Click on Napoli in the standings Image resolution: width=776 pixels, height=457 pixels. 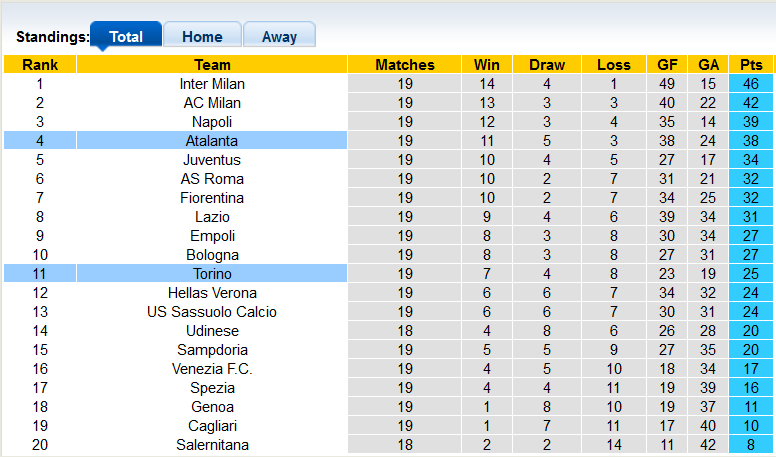pyautogui.click(x=212, y=122)
